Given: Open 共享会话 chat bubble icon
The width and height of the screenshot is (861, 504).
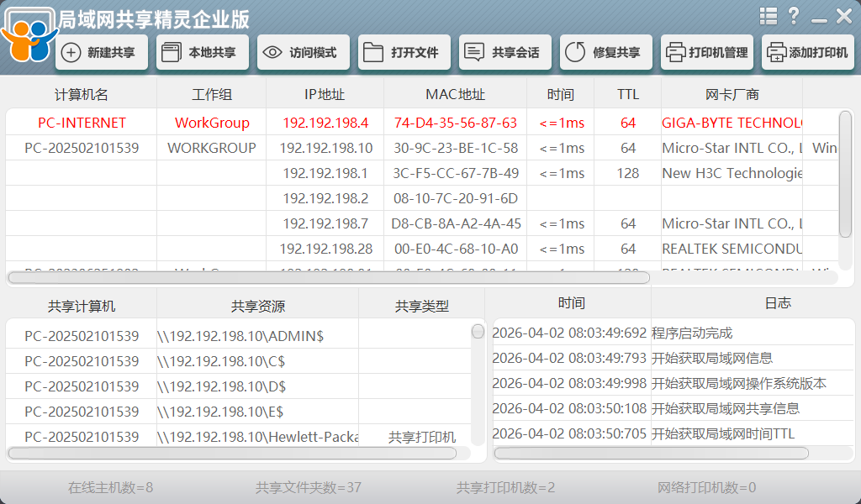Looking at the screenshot, I should pos(474,52).
